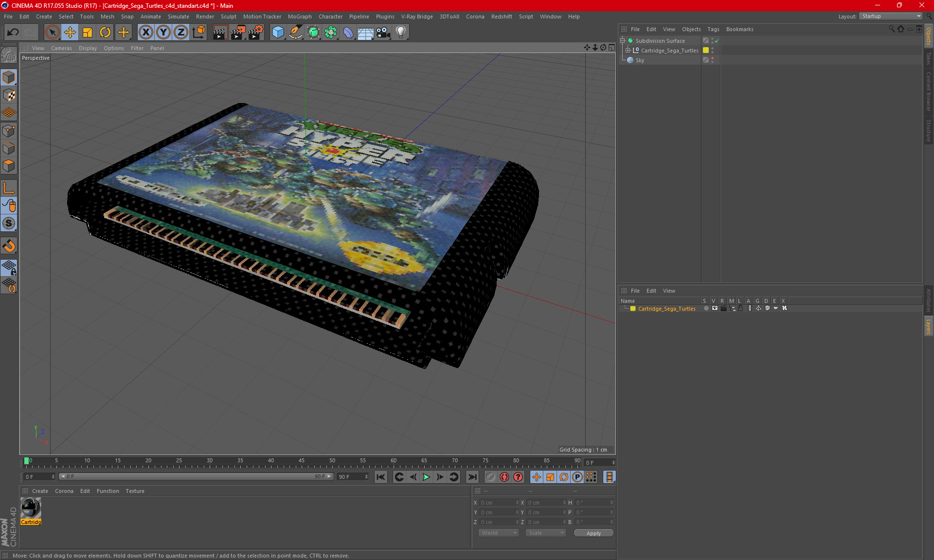The image size is (934, 560).
Task: Expand Cartridge_Sega_Turtles tree node
Action: point(628,51)
